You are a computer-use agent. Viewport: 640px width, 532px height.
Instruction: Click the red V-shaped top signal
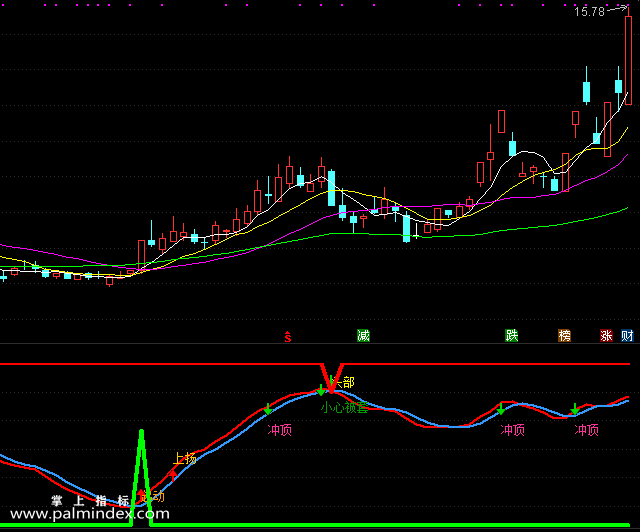(331, 378)
